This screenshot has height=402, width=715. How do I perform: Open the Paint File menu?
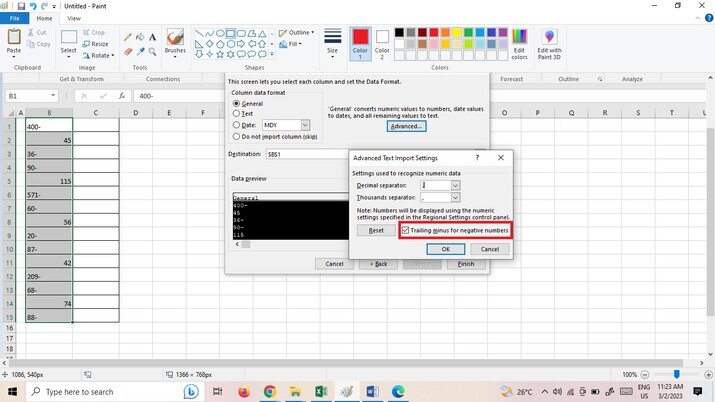point(15,18)
